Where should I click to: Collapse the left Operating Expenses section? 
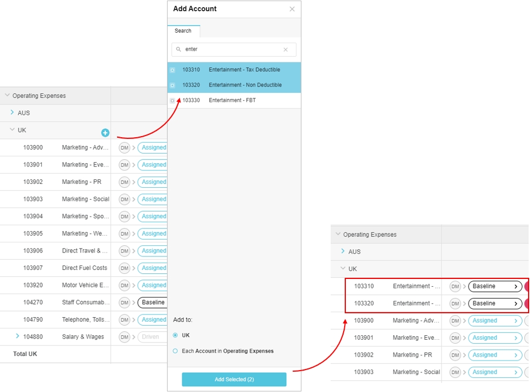point(7,96)
